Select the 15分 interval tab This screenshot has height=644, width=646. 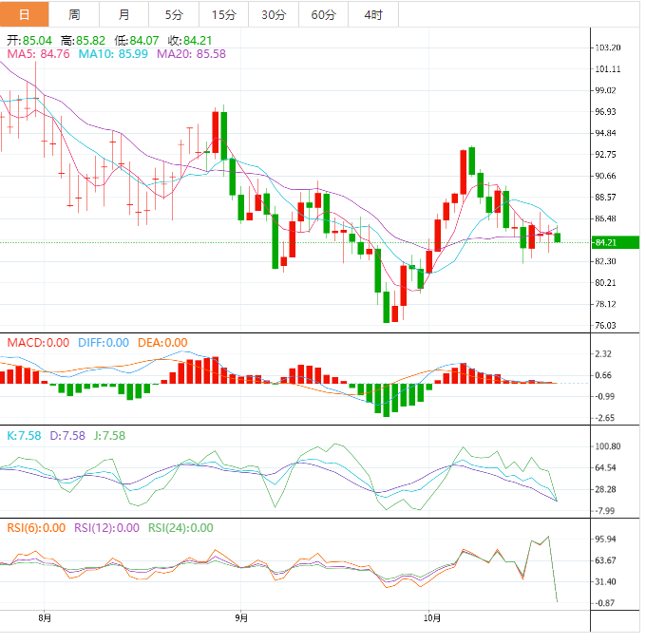tap(223, 14)
